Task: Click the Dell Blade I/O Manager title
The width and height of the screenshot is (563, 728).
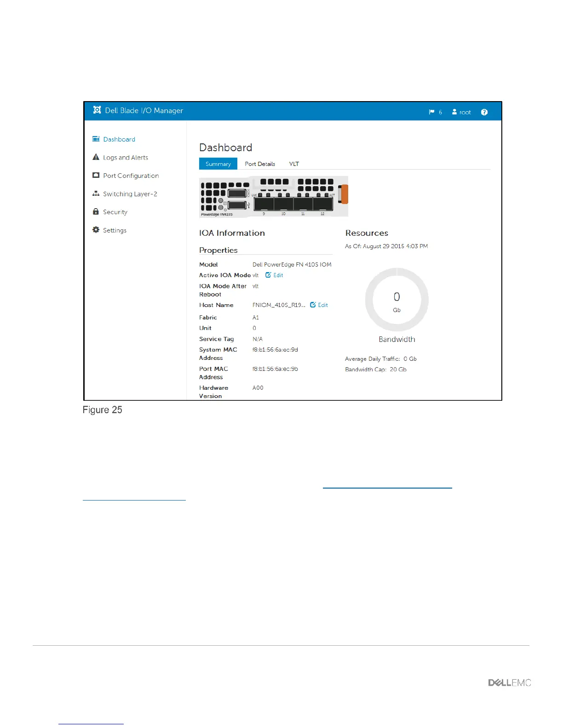Action: [x=144, y=110]
